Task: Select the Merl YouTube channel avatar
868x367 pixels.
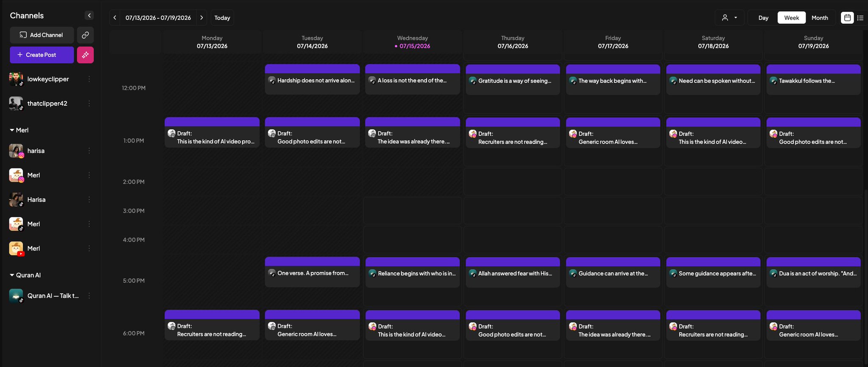Action: [16, 249]
